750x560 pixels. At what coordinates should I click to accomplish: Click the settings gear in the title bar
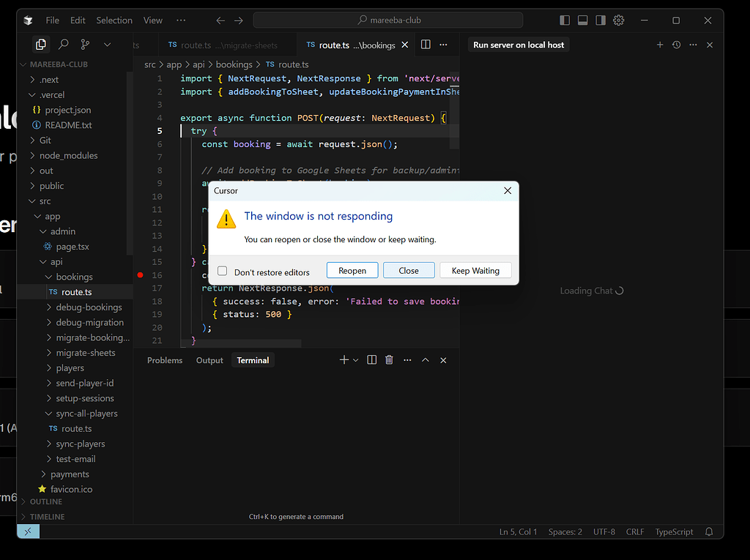click(618, 20)
